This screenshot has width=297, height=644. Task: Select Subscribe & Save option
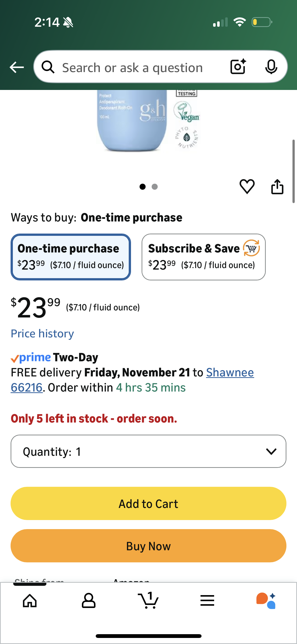(x=203, y=257)
